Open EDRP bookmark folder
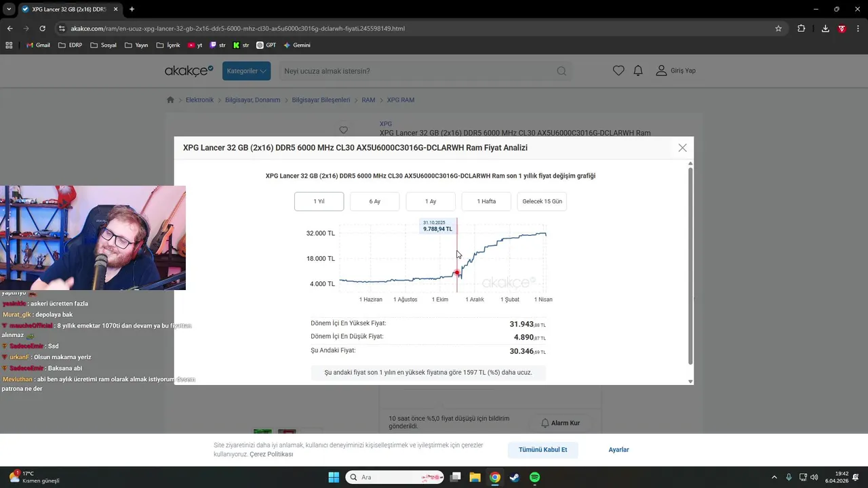The image size is (868, 488). click(71, 45)
